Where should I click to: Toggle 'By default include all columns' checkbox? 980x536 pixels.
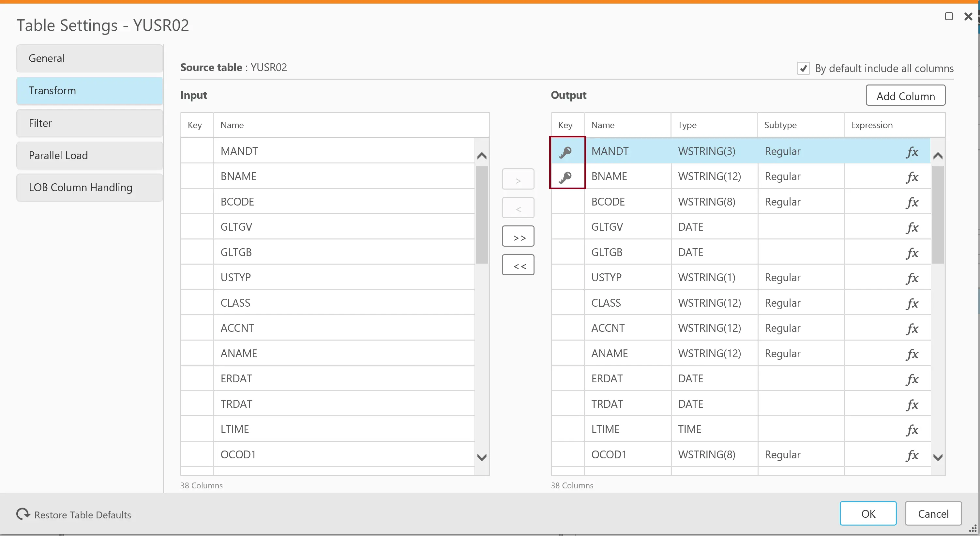(x=803, y=69)
